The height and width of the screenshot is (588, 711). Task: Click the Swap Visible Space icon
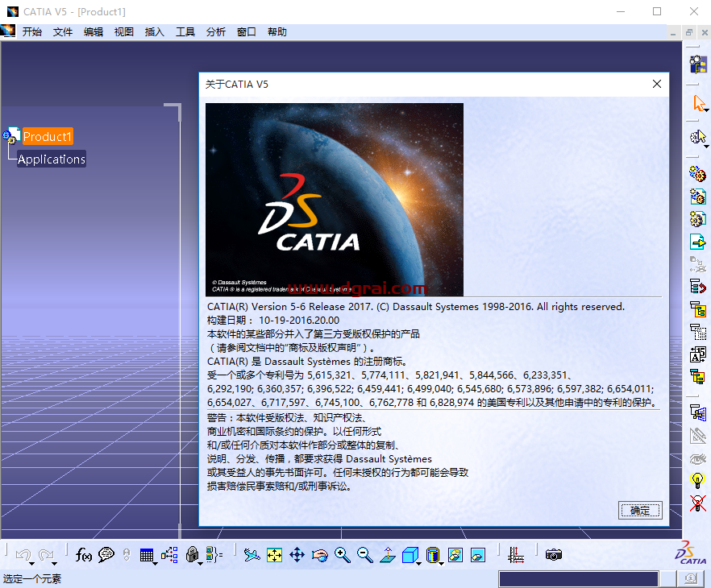coord(478,554)
